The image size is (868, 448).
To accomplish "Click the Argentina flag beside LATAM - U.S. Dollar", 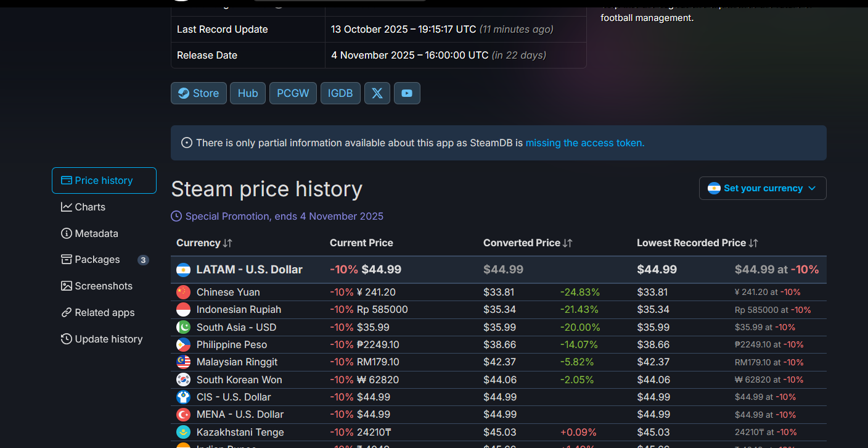I will 183,270.
